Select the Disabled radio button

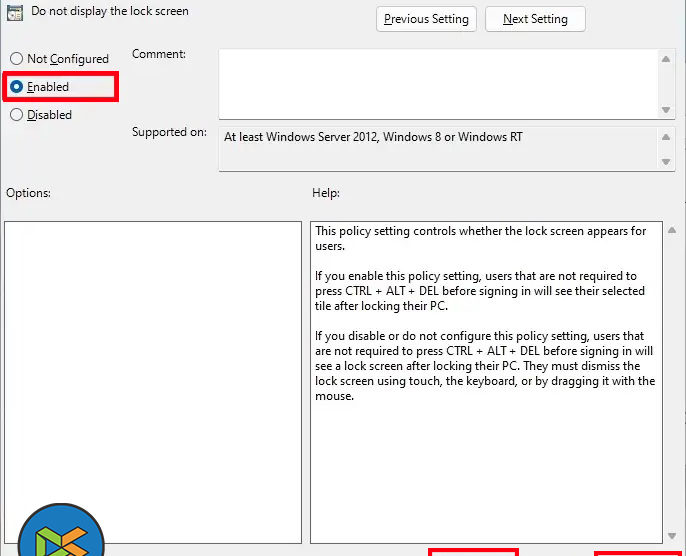coord(16,115)
